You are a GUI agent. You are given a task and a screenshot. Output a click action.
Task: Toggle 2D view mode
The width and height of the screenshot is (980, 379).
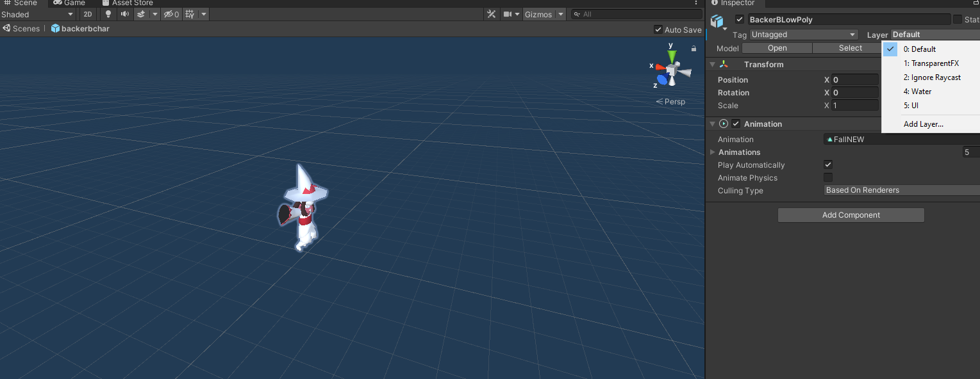click(88, 14)
